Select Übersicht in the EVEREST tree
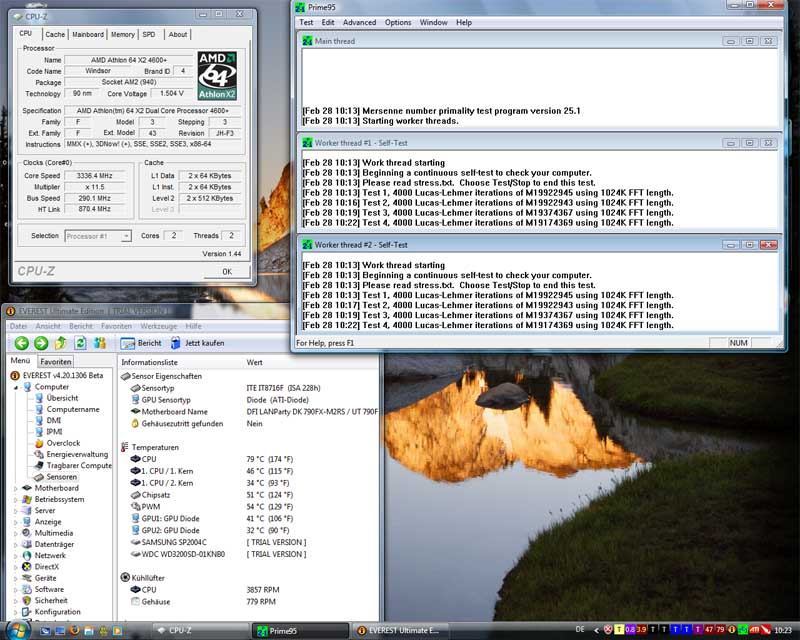The height and width of the screenshot is (640, 800). click(62, 398)
